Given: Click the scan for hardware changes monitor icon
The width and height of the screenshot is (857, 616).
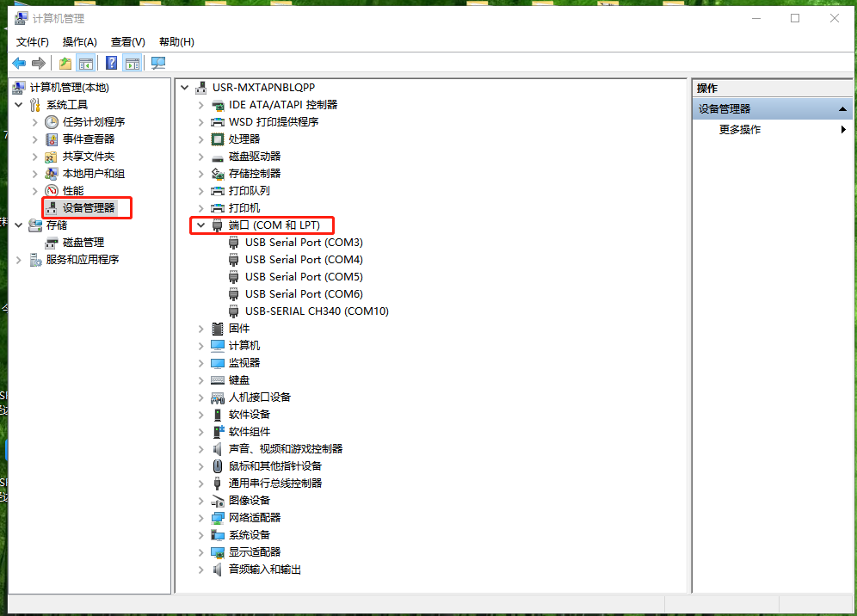Looking at the screenshot, I should (158, 64).
